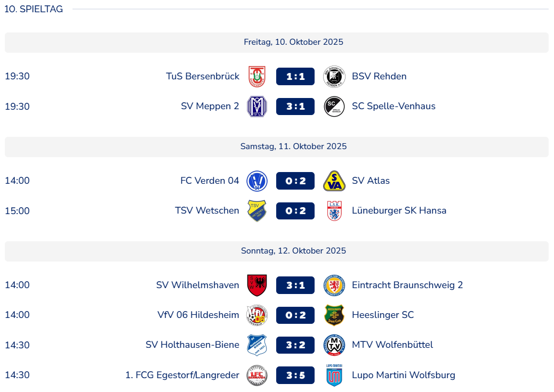The image size is (554, 392).
Task: Go to Eintracht Braunschweig 2 team page
Action: [407, 285]
